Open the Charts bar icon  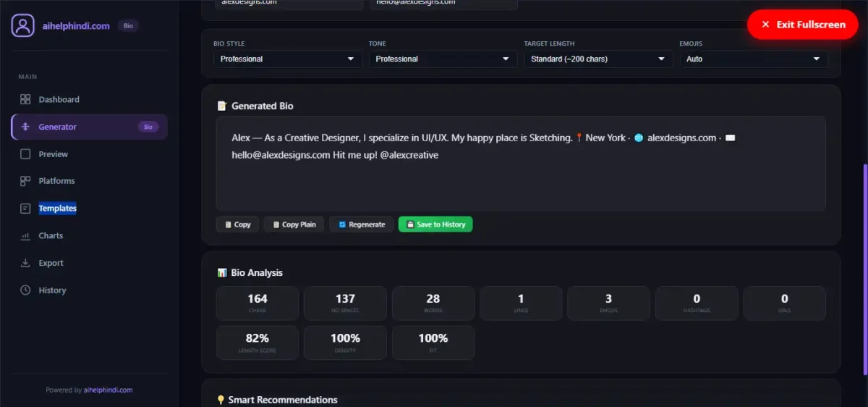click(25, 235)
